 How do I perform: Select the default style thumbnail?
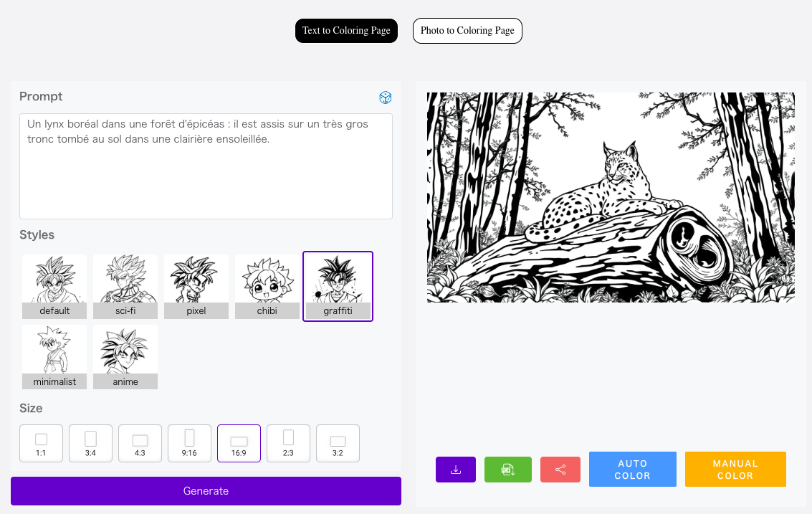point(54,287)
